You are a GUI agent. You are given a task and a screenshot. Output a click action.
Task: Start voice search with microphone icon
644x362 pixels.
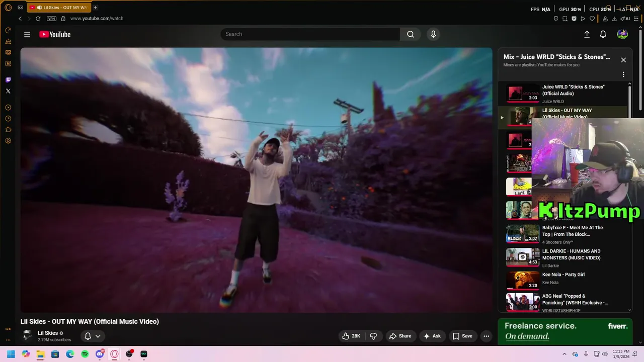point(433,34)
